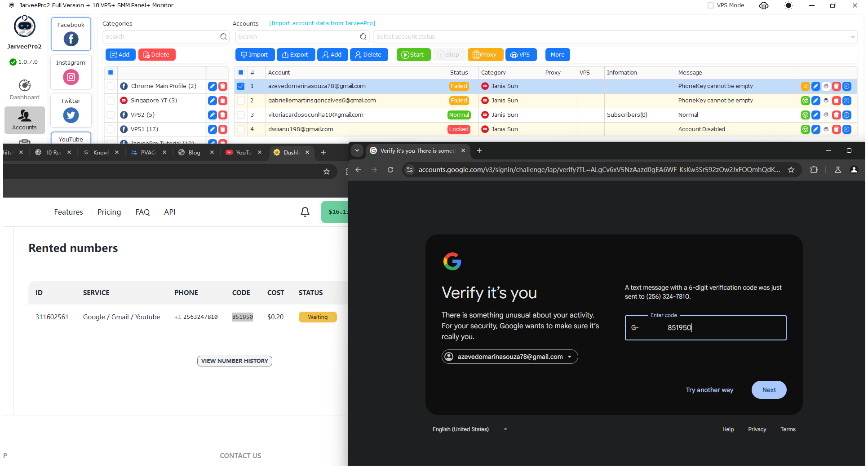Click the orange power icon for account 1
The width and height of the screenshot is (868, 472).
tap(806, 86)
